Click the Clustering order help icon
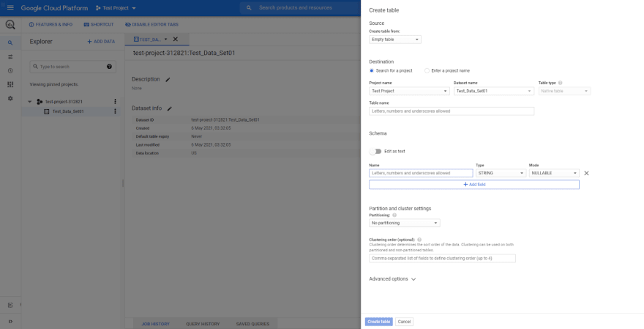The image size is (644, 329). [x=419, y=240]
